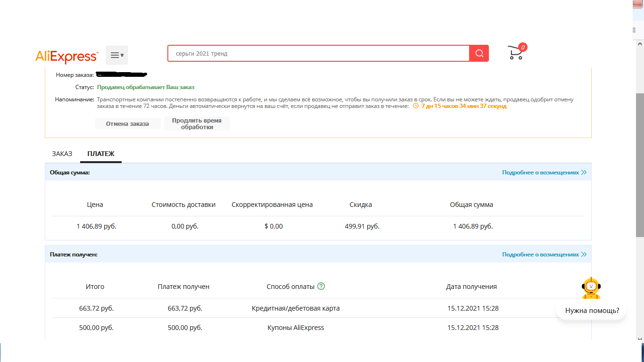
Task: Click the 663,72 руб. value under Итого
Action: pyautogui.click(x=97, y=308)
